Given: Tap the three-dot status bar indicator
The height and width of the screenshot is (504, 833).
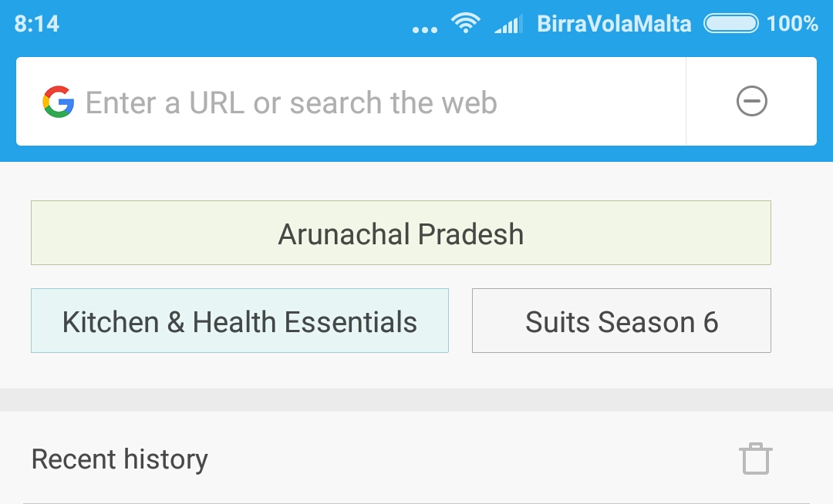Looking at the screenshot, I should tap(425, 30).
